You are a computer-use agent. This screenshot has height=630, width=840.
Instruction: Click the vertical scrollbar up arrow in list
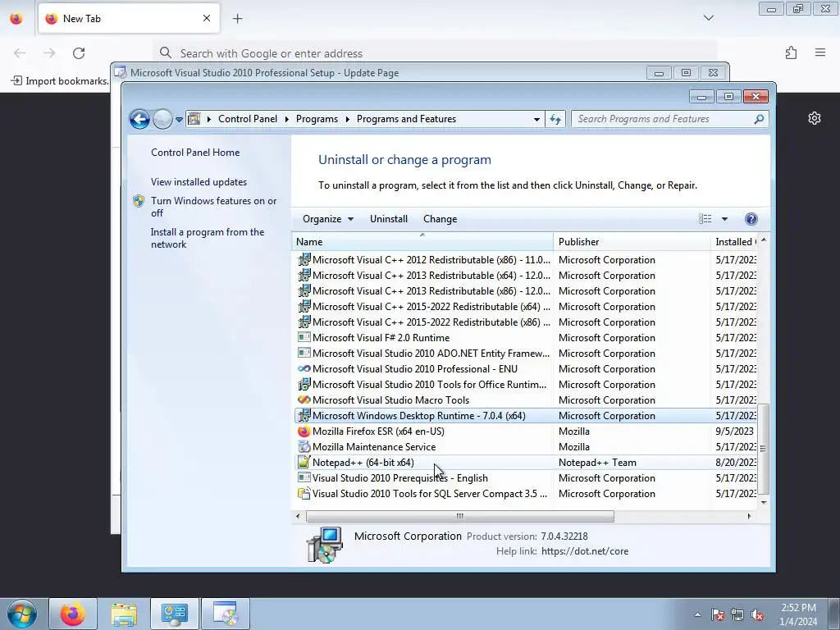764,240
